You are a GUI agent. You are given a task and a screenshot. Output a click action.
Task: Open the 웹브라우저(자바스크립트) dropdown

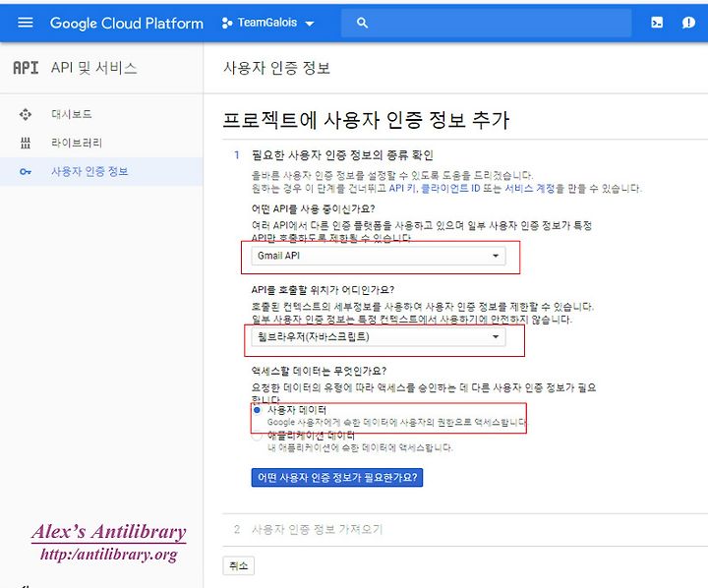point(379,337)
